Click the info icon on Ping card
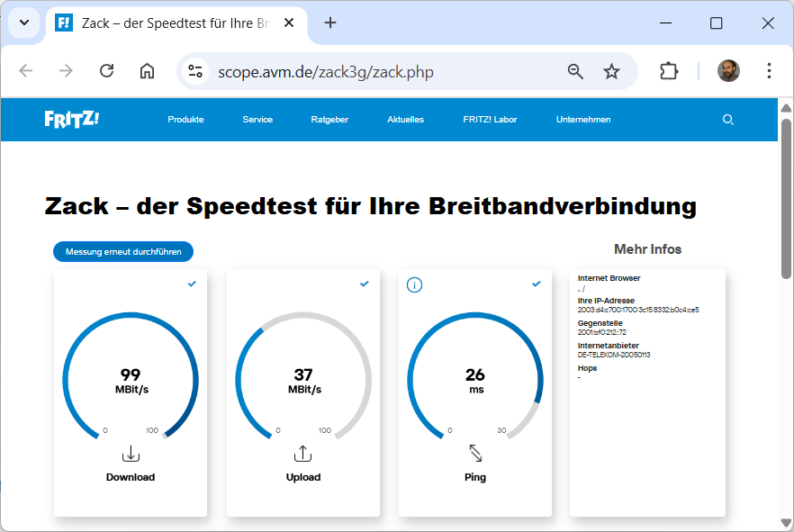The height and width of the screenshot is (532, 794). pyautogui.click(x=414, y=285)
